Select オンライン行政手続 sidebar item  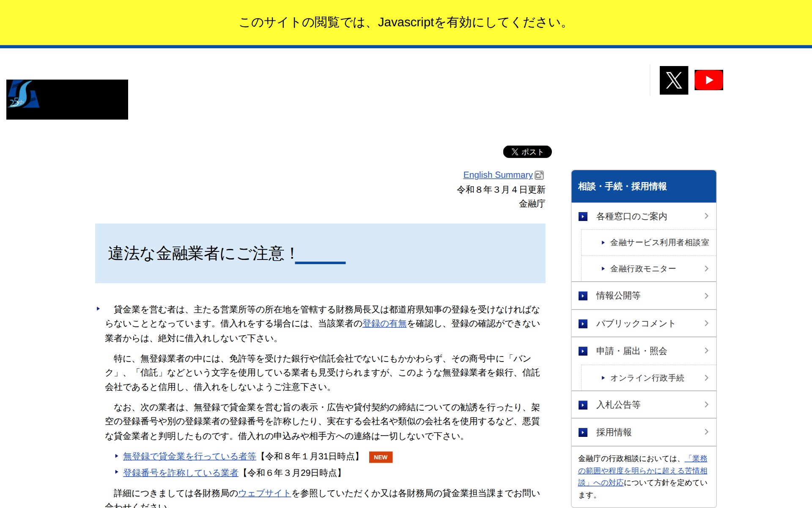tap(647, 378)
